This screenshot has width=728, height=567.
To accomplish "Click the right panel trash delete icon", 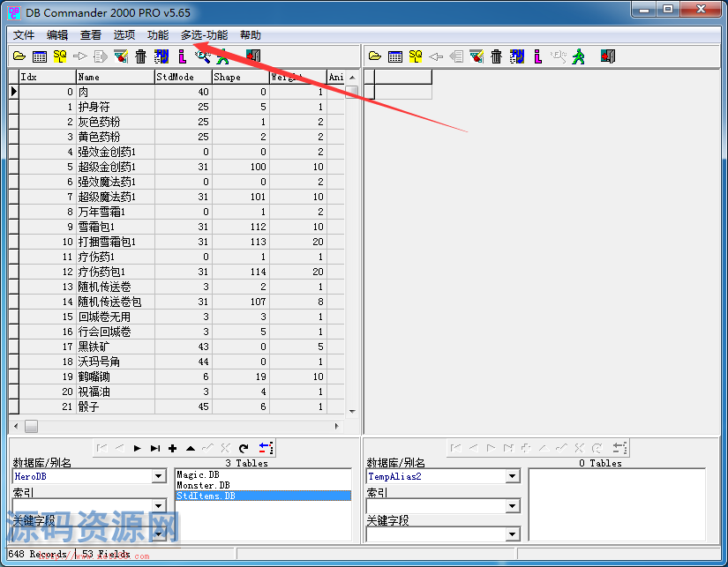I will click(x=496, y=56).
